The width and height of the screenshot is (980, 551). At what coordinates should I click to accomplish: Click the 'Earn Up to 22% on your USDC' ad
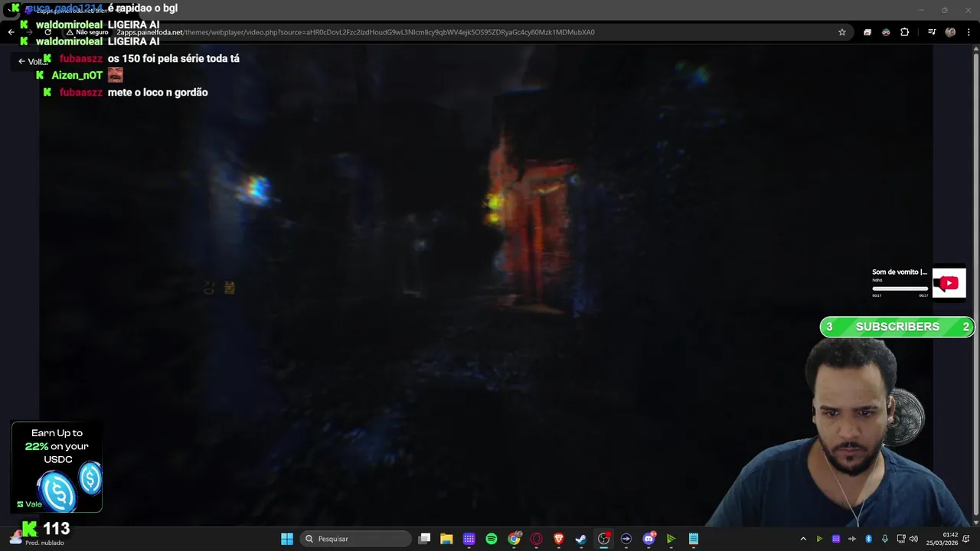(x=57, y=467)
